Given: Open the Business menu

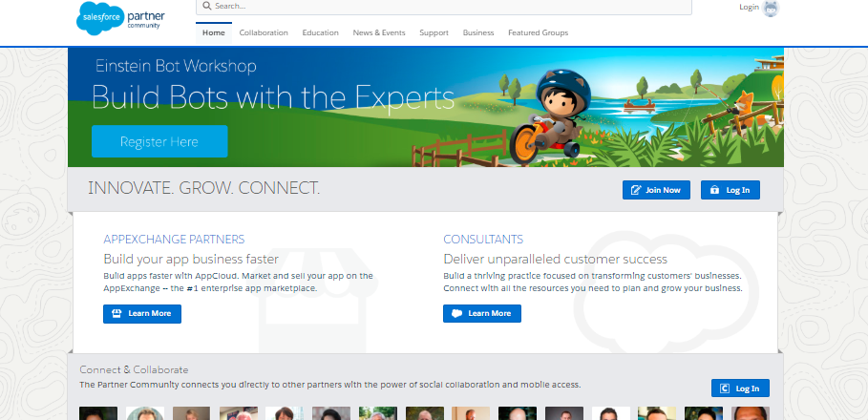Looking at the screenshot, I should [x=478, y=32].
